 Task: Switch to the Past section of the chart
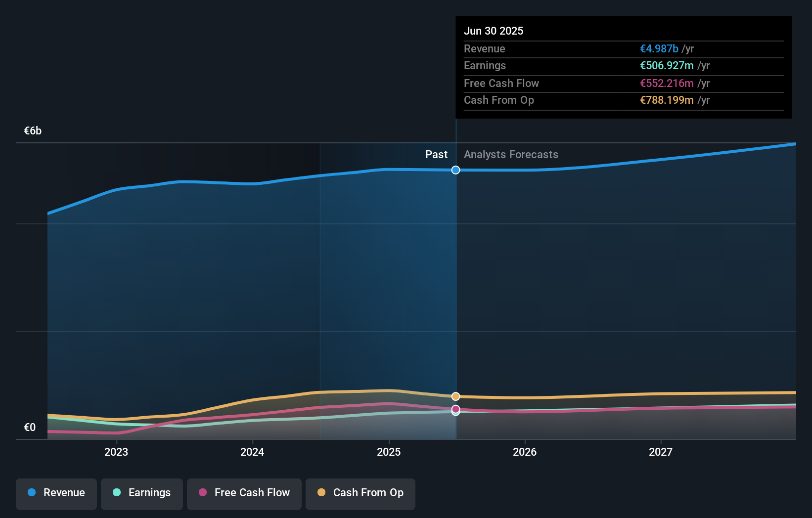(x=436, y=154)
